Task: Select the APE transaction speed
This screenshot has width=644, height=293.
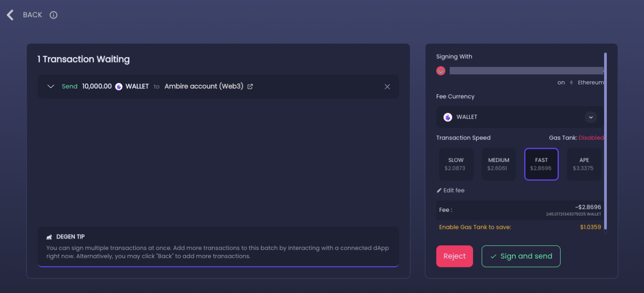Action: click(x=584, y=164)
